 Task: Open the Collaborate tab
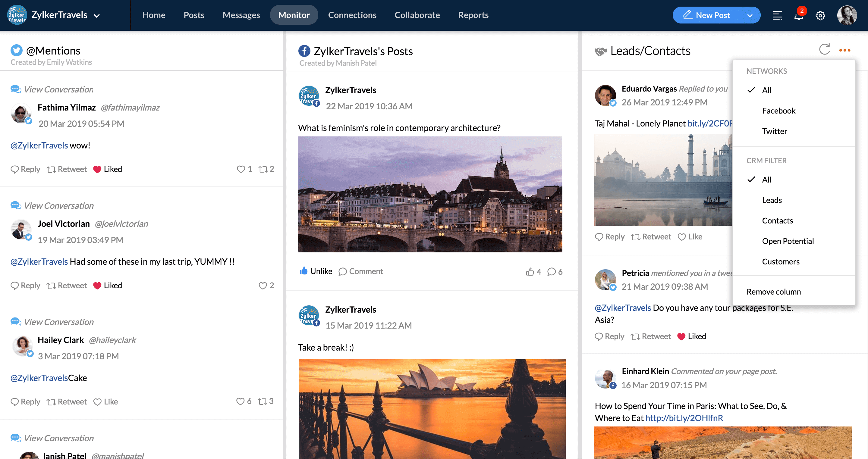pyautogui.click(x=417, y=15)
